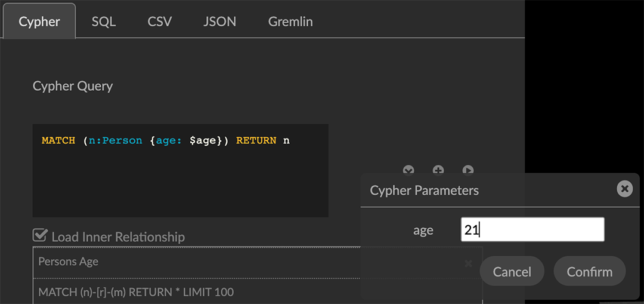Confirm the Cypher parameters
Screen dimensions: 644x304
589,272
